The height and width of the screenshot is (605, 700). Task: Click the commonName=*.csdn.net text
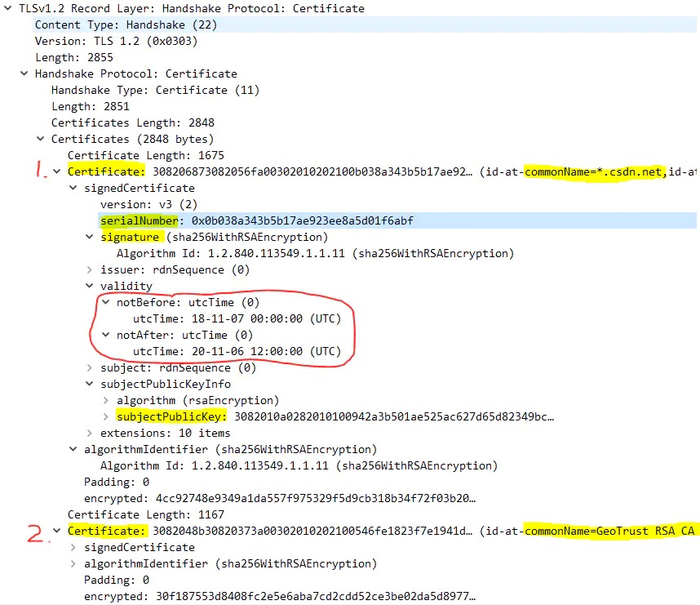(593, 171)
